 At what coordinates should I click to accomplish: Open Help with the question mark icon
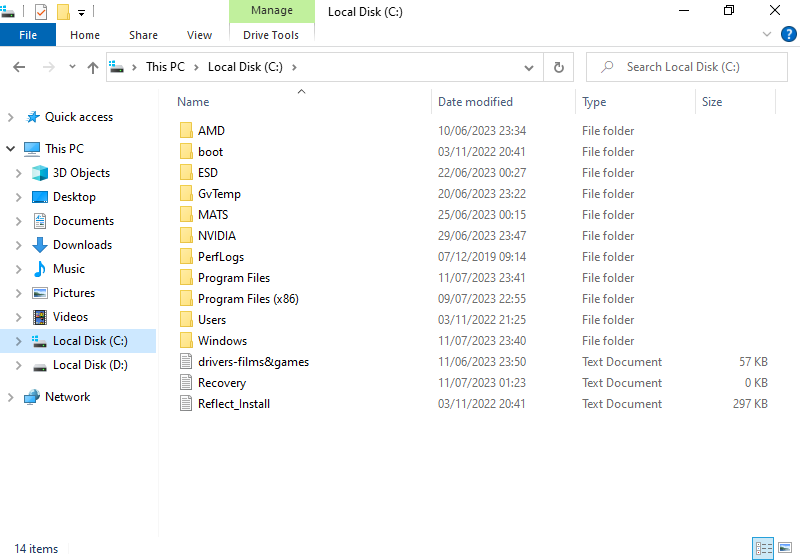click(x=788, y=34)
